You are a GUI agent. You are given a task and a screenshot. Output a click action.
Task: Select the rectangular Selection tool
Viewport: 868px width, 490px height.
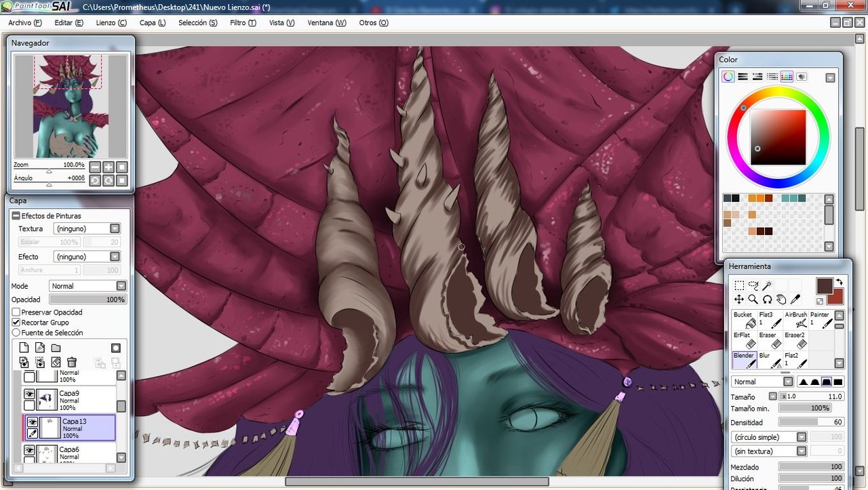(x=739, y=285)
